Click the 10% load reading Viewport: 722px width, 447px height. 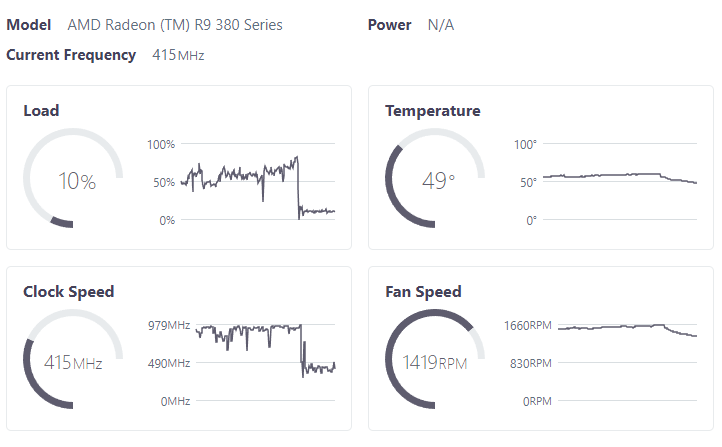click(76, 182)
